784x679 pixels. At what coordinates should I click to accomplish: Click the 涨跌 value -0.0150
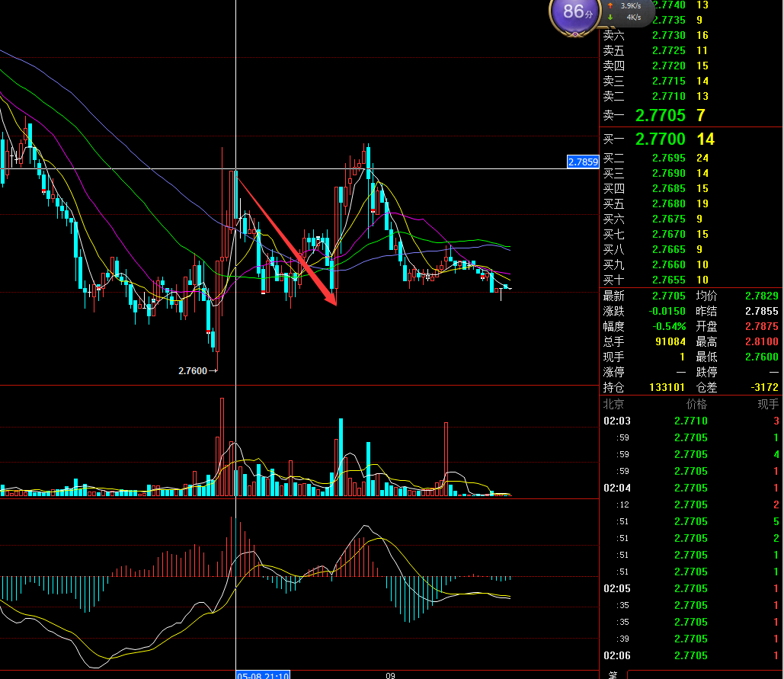click(x=667, y=311)
